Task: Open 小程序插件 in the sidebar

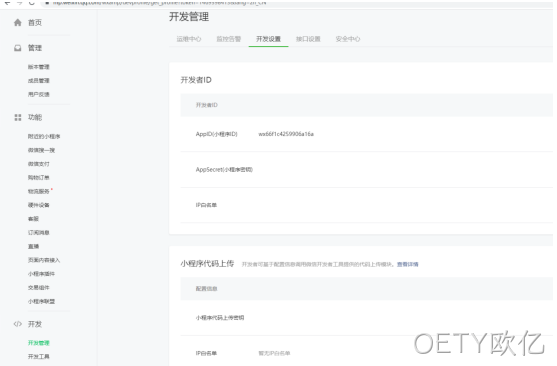Action: pyautogui.click(x=41, y=274)
